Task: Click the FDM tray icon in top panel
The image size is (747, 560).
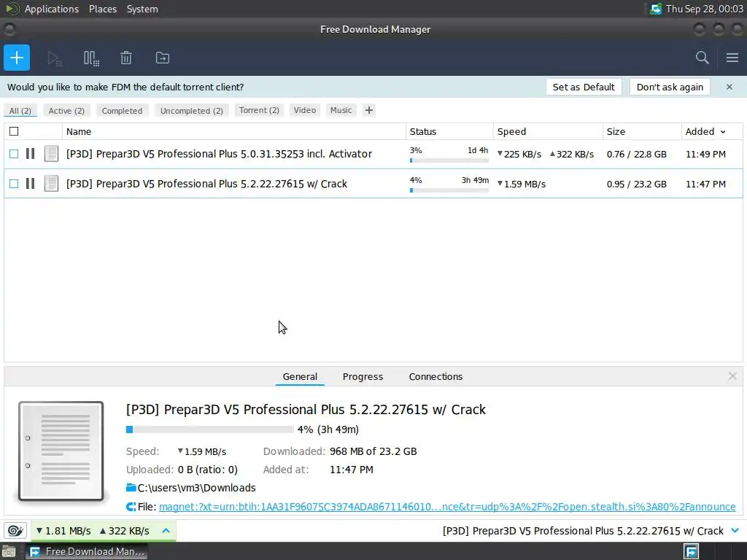Action: (656, 9)
